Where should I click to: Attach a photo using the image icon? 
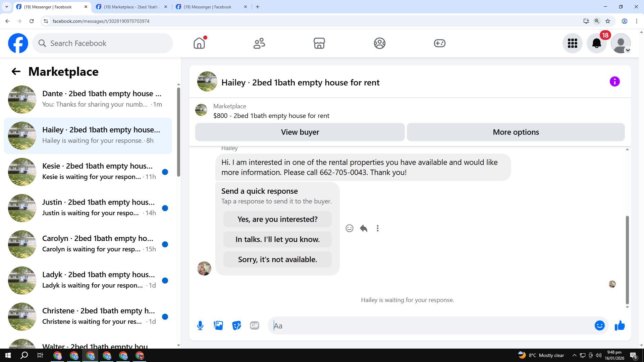pyautogui.click(x=218, y=325)
